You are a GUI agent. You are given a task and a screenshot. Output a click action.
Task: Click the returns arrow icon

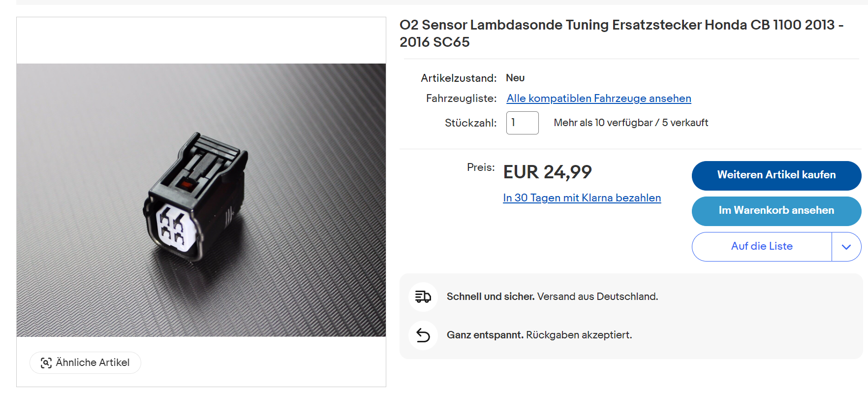pos(423,335)
